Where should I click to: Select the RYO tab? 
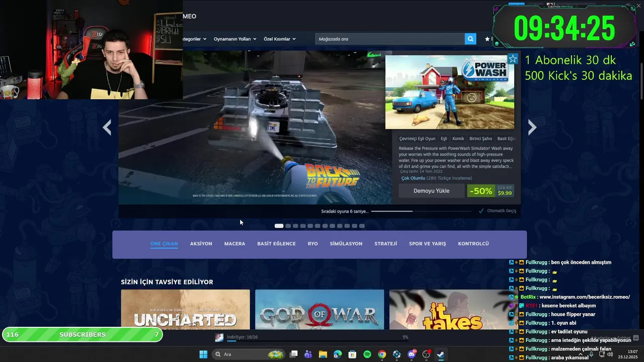(x=313, y=244)
